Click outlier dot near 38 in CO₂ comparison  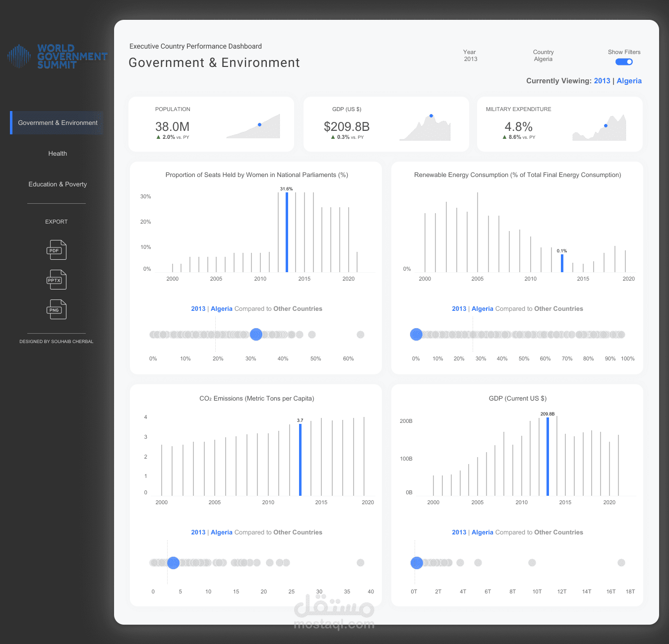(x=361, y=563)
